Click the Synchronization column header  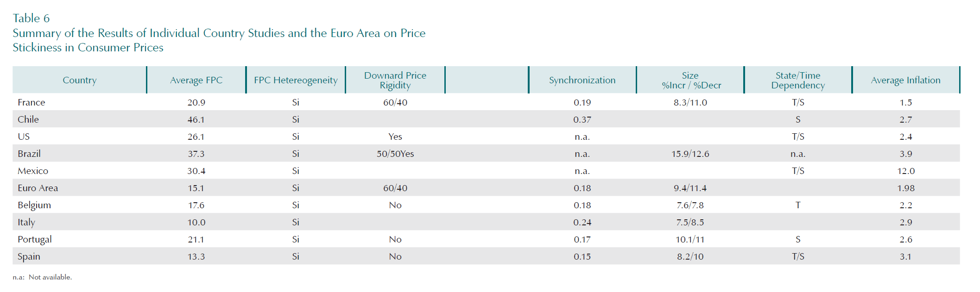coord(582,80)
